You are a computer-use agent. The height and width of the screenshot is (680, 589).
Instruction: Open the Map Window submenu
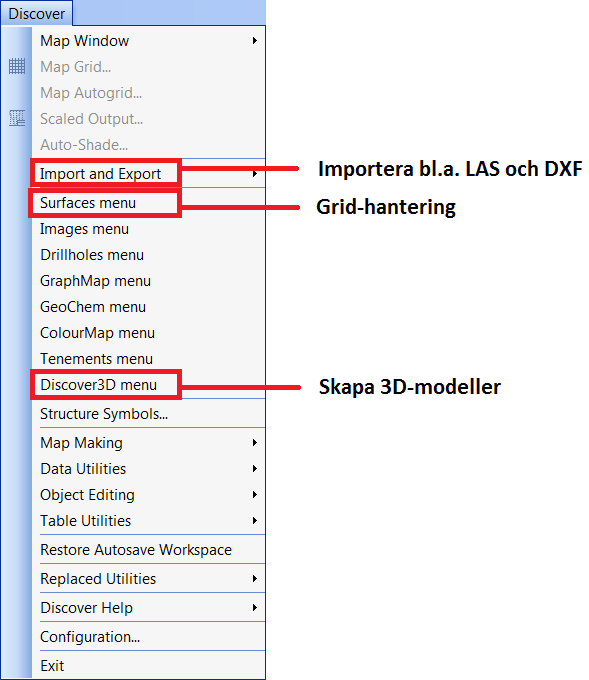click(x=148, y=41)
